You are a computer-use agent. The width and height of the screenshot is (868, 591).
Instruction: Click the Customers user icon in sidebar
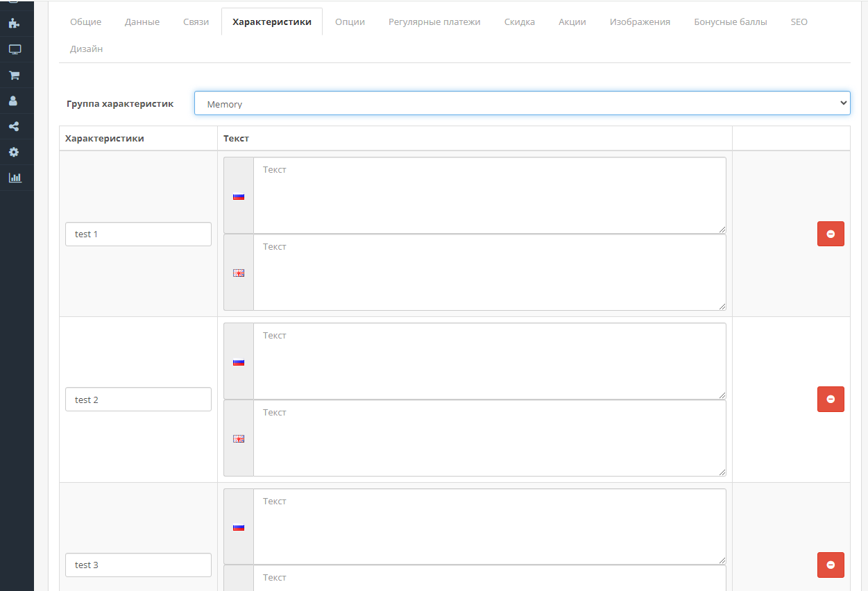[15, 101]
